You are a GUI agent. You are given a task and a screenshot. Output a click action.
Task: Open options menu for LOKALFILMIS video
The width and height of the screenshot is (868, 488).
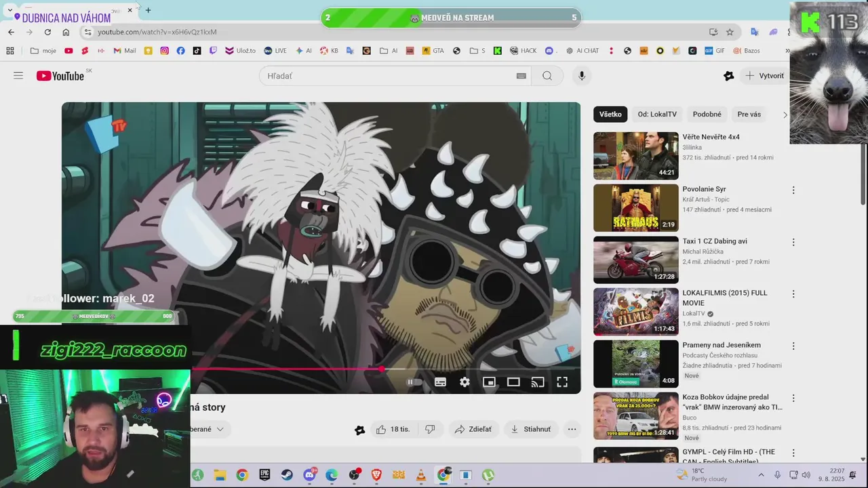pos(793,294)
